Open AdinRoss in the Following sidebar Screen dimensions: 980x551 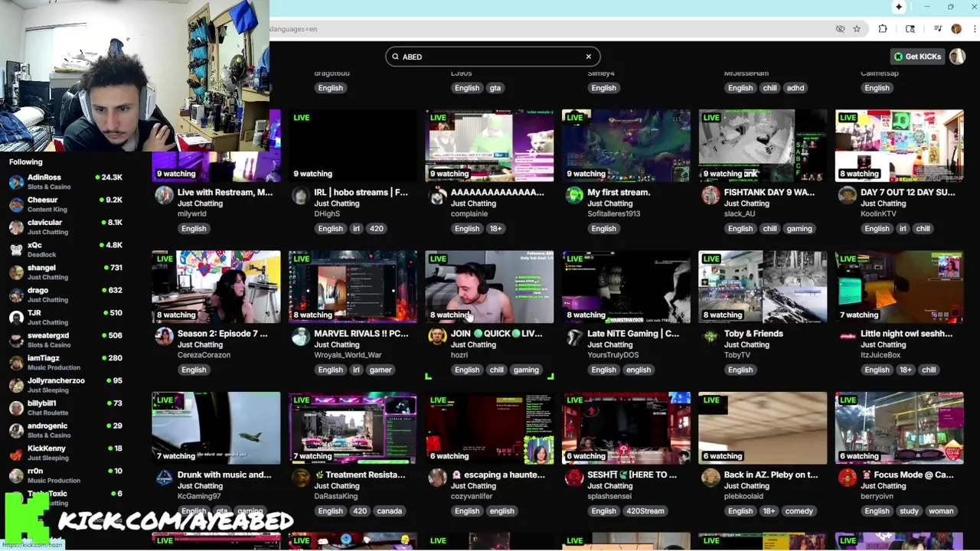65,181
